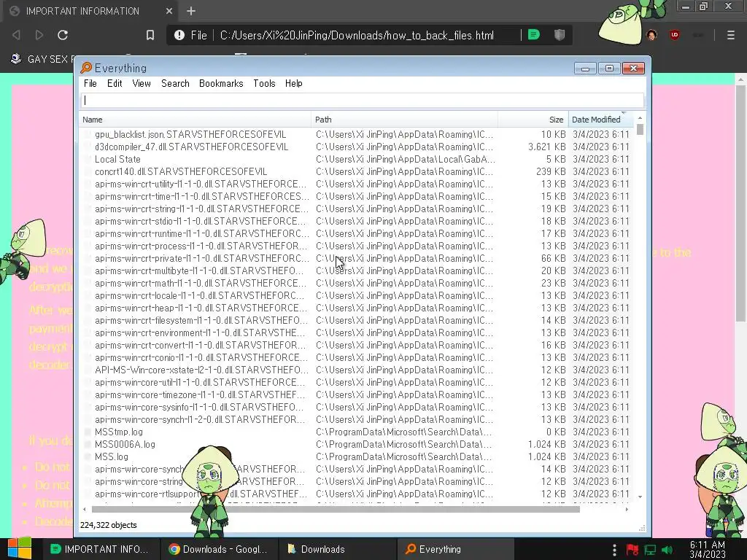Select MSS0006A.log file
The image size is (747, 560).
[x=125, y=444]
